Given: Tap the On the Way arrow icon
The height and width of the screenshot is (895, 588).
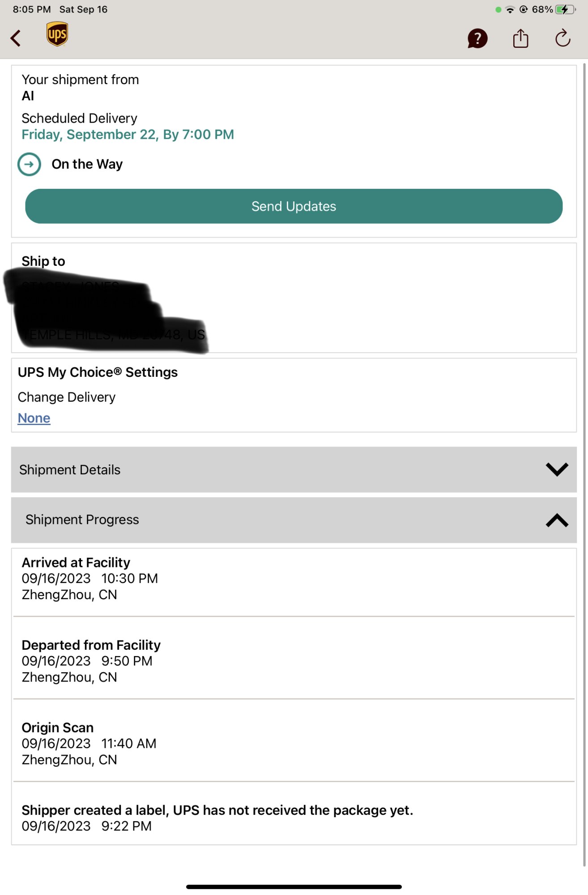Looking at the screenshot, I should pyautogui.click(x=29, y=164).
